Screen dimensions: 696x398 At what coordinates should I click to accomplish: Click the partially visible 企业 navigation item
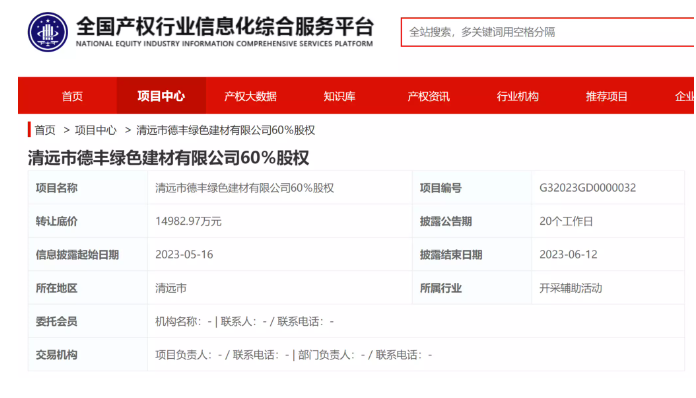(x=684, y=96)
